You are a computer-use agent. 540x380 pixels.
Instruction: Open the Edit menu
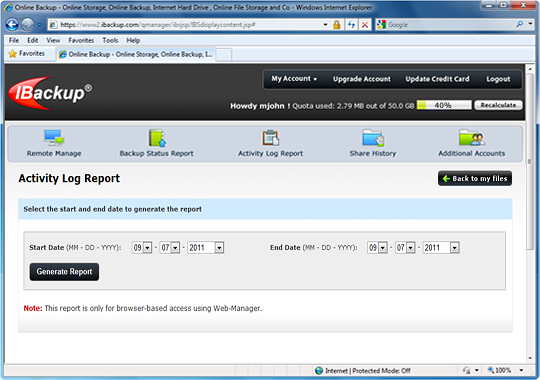pos(33,40)
